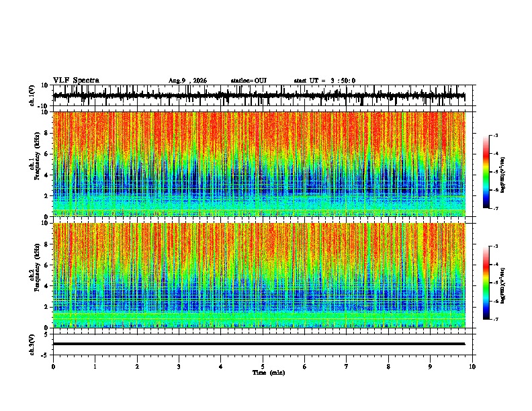The width and height of the screenshot is (532, 411).
Task: Click the "4" kHz tick on ch.2 axis
Action: coord(46,286)
